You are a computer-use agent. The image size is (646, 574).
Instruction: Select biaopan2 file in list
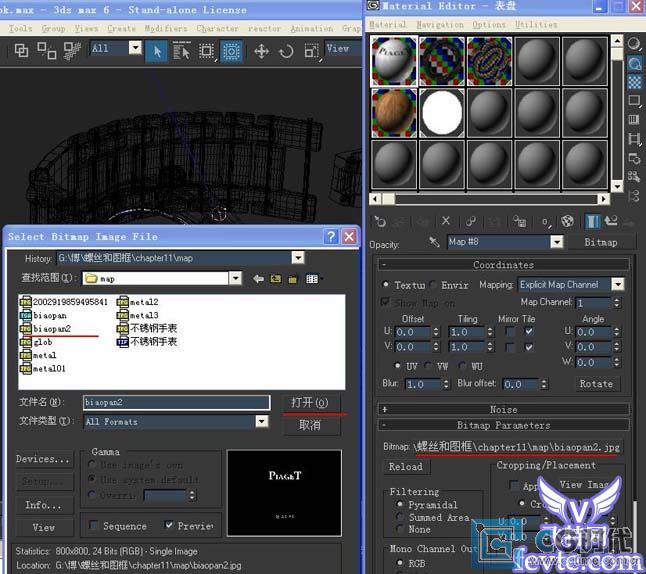tap(45, 328)
